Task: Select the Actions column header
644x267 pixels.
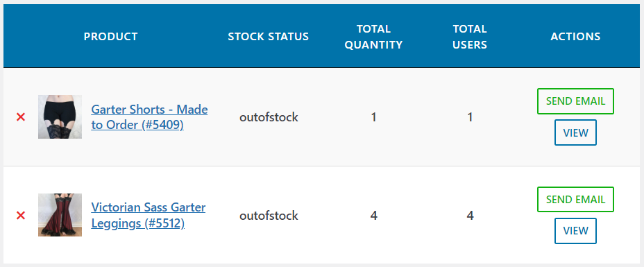Action: coord(575,37)
